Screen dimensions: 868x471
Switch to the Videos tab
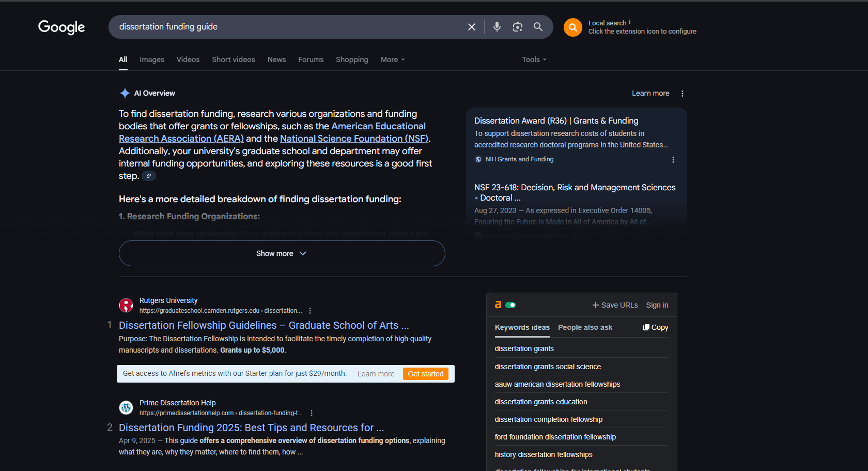[188, 59]
